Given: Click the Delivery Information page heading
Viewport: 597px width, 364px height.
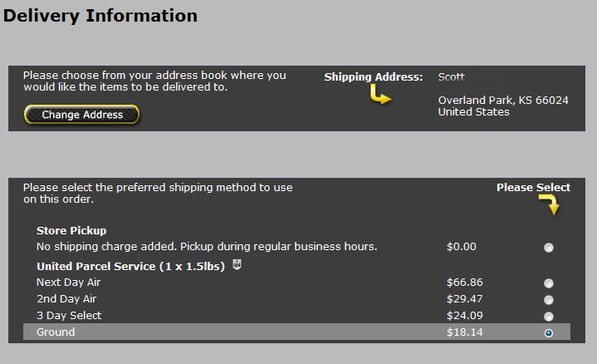Looking at the screenshot, I should pyautogui.click(x=101, y=16).
